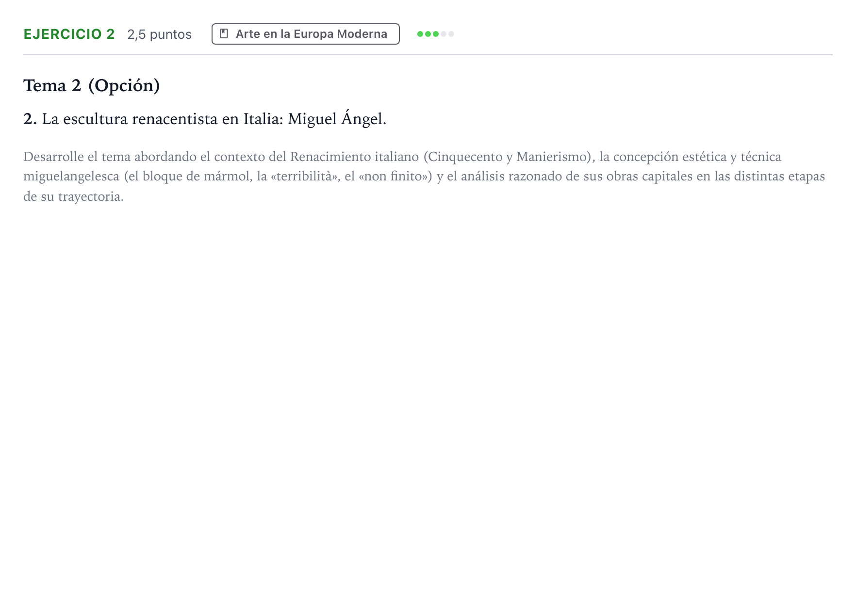Select the Miguel Ángel sculpture question title
The height and width of the screenshot is (616, 856).
[x=205, y=118]
